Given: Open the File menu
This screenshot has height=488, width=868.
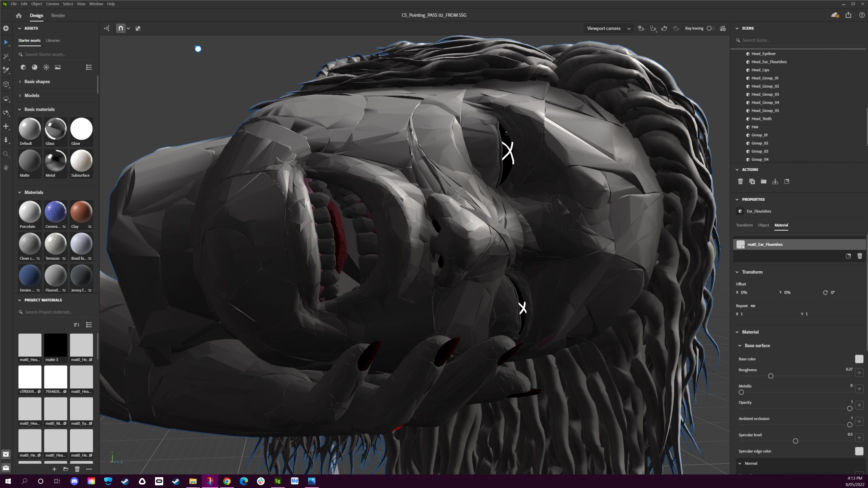Looking at the screenshot, I should [14, 4].
